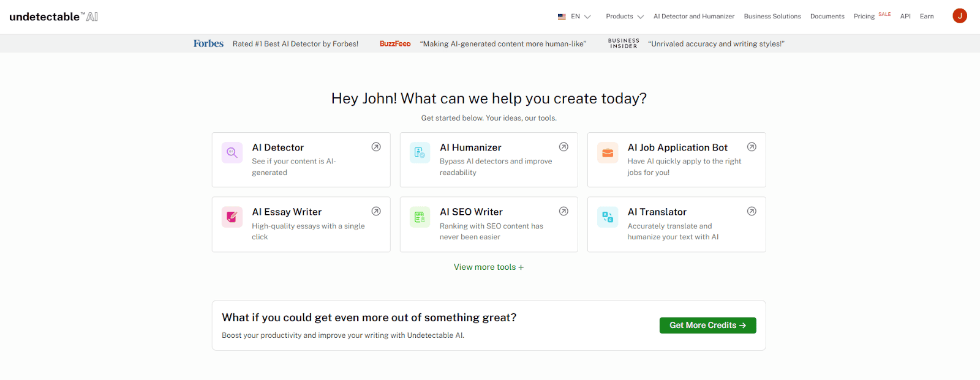Screen dimensions: 980x380
Task: Open AI Detector and Humanizer nav item
Action: pyautogui.click(x=693, y=17)
